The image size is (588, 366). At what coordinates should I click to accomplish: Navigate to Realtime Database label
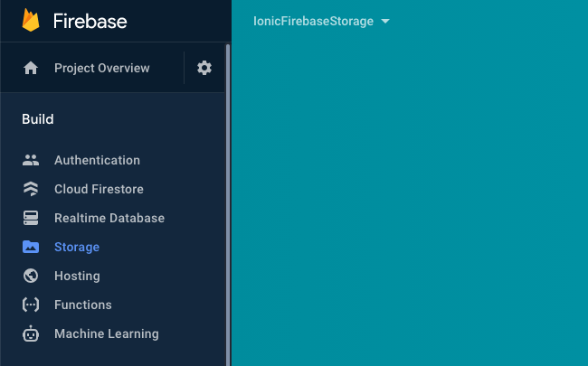click(109, 219)
